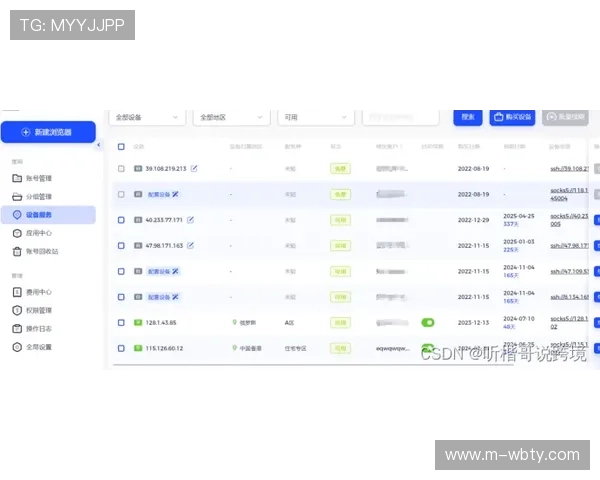Click the blue 新建浏览器 button
The width and height of the screenshot is (600, 480).
pos(48,132)
